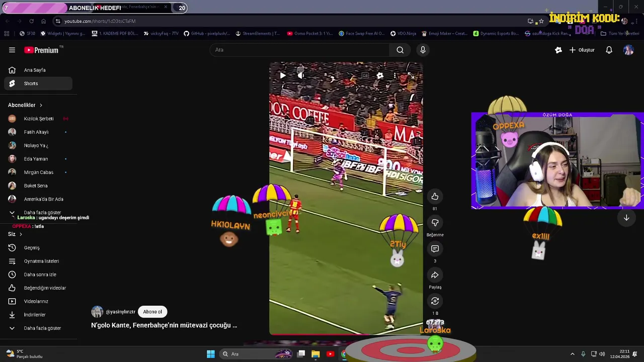644x362 pixels.
Task: Open the Windows Start menu
Action: pyautogui.click(x=211, y=354)
